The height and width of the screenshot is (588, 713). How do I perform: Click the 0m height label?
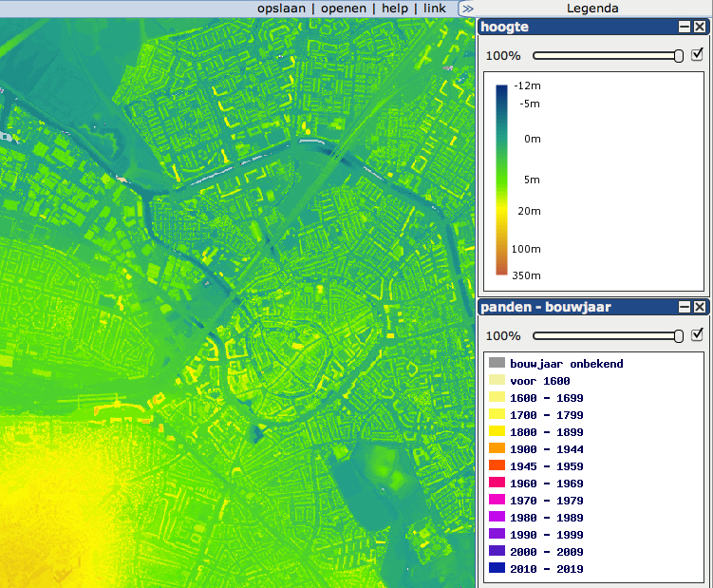pyautogui.click(x=533, y=139)
